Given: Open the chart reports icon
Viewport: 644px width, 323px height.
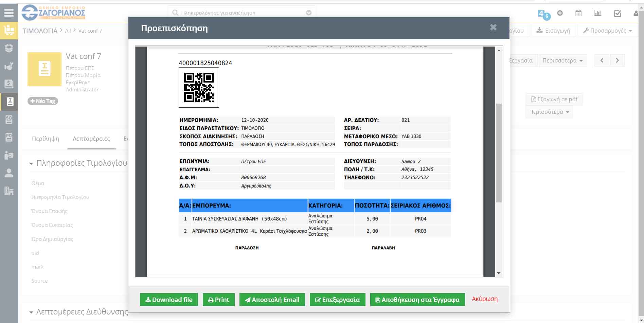Looking at the screenshot, I should [597, 13].
